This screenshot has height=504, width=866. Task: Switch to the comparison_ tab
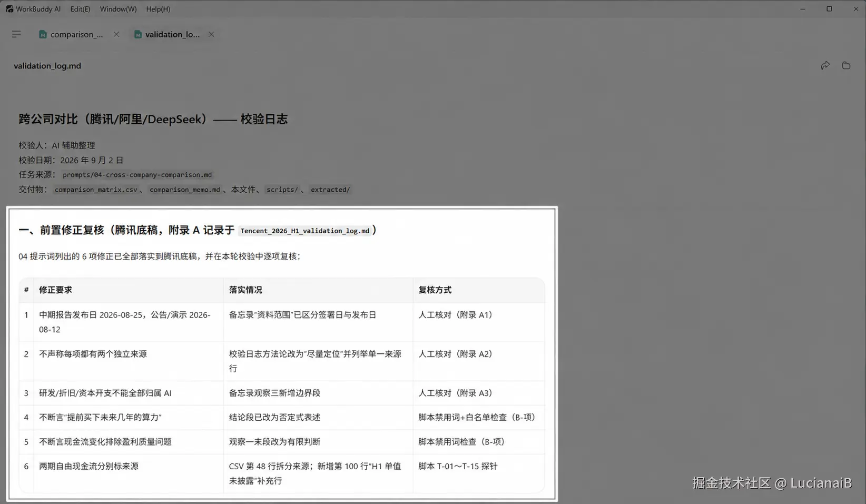pos(77,34)
